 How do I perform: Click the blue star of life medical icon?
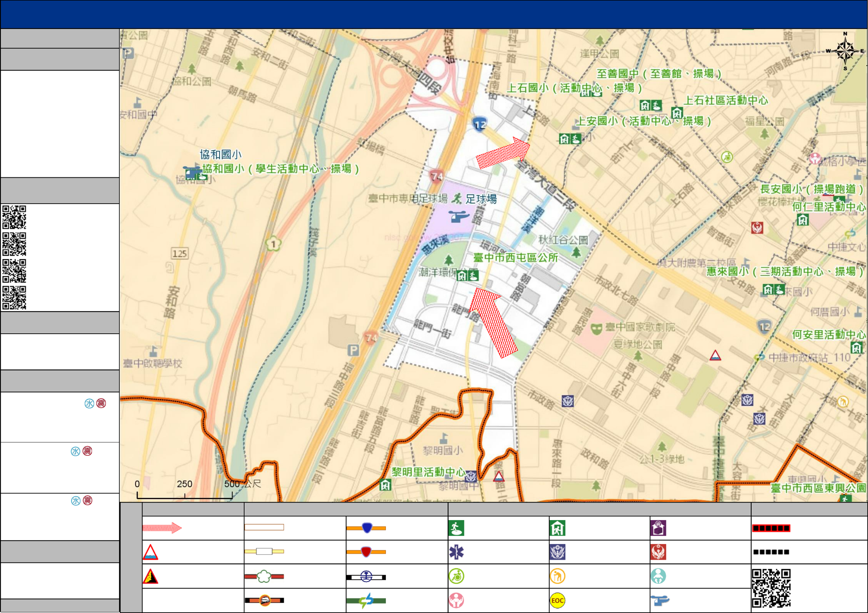coord(456,552)
